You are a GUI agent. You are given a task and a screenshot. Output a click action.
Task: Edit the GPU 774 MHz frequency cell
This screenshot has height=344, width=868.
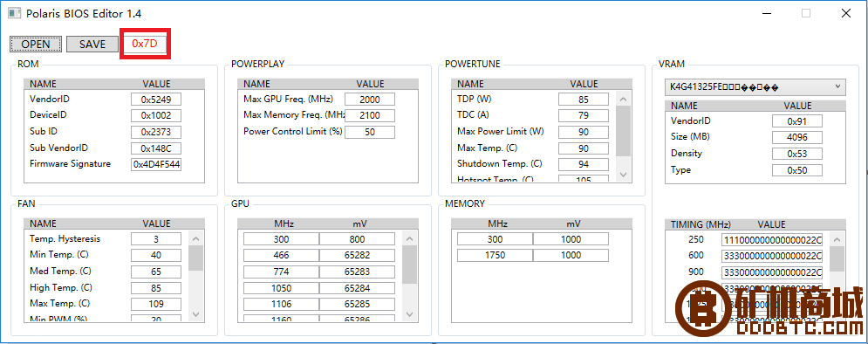[x=281, y=272]
